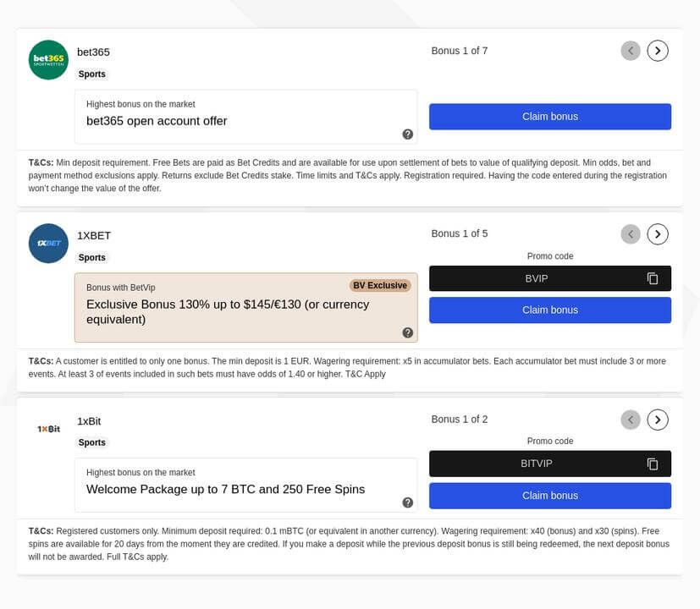
Task: Click the bet365 T&Cs paragraph
Action: [x=348, y=175]
